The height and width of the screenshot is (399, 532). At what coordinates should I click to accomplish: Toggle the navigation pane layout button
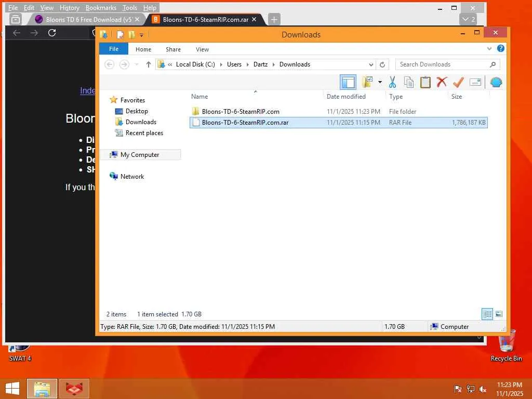pyautogui.click(x=348, y=82)
